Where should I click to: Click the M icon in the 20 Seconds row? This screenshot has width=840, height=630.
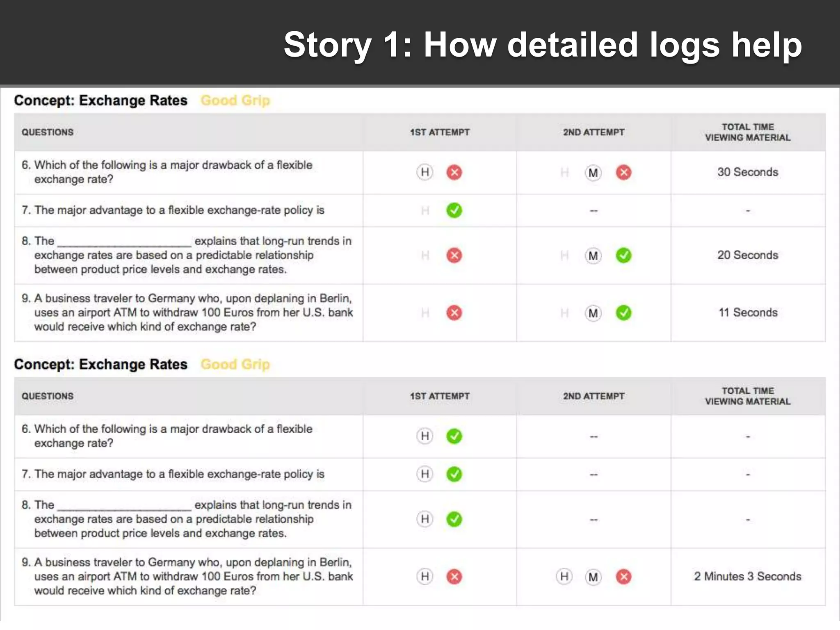coord(593,256)
